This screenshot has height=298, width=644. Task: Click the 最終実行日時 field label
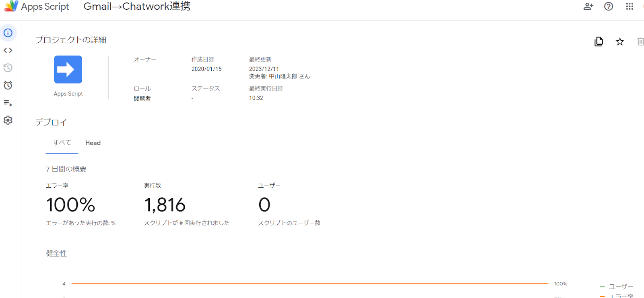[x=266, y=88]
